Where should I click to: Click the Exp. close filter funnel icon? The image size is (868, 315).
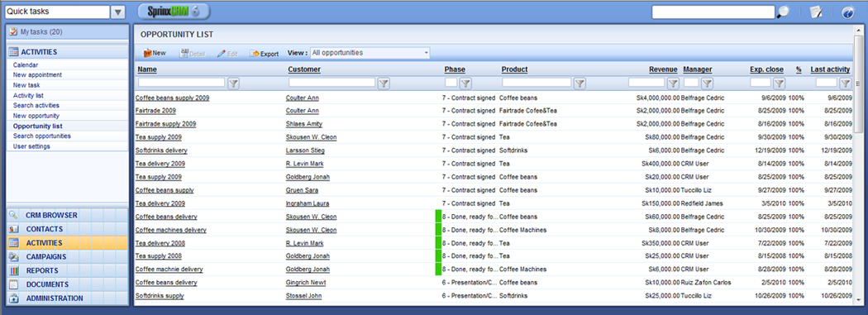[x=779, y=83]
